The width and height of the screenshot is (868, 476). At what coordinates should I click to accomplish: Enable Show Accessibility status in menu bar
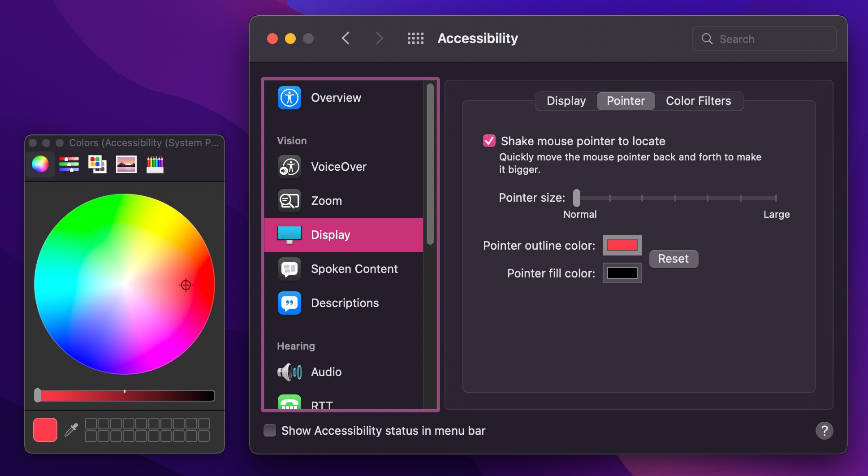pos(270,431)
